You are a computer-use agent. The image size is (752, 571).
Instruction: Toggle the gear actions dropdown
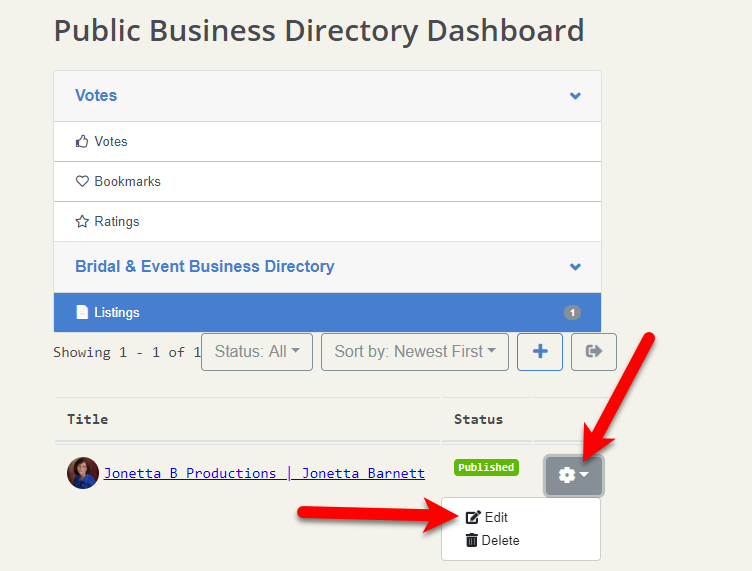[574, 475]
